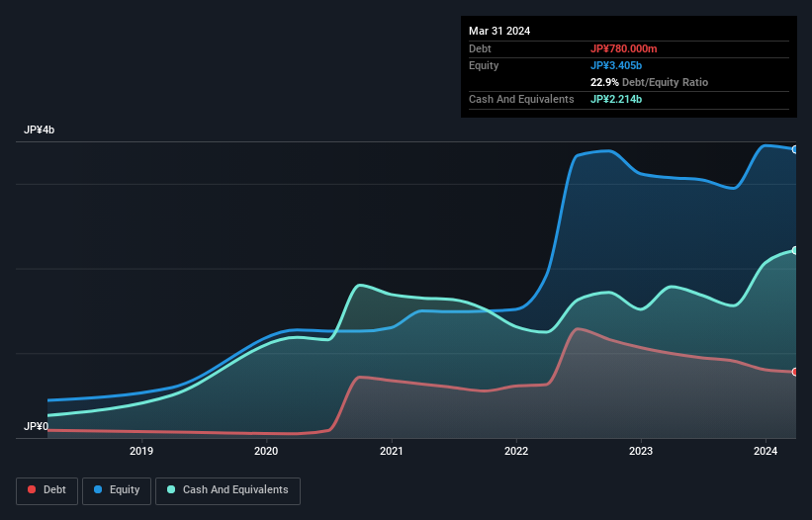Click the 2021 x-axis label
Viewport: 812px width, 520px height.
(x=392, y=451)
